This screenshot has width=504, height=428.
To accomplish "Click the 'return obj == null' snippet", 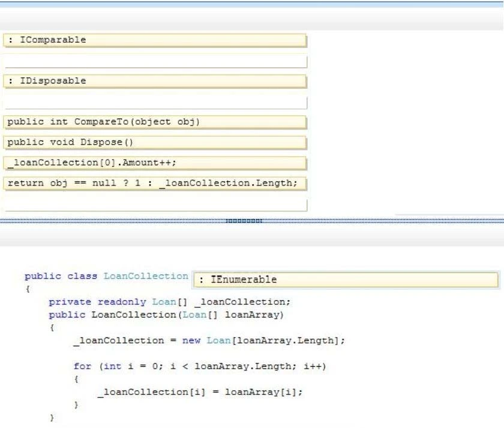I will [x=155, y=183].
